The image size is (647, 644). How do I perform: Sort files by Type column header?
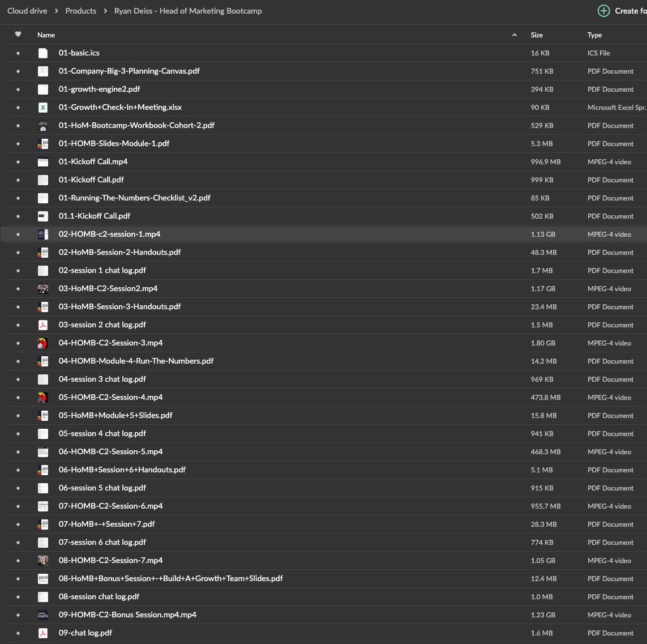click(x=594, y=35)
